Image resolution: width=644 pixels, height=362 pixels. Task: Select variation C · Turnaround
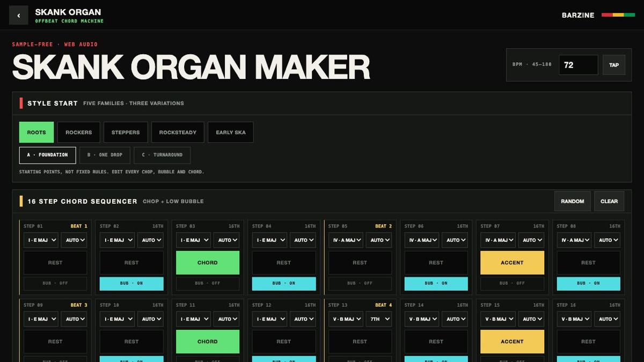click(x=162, y=155)
